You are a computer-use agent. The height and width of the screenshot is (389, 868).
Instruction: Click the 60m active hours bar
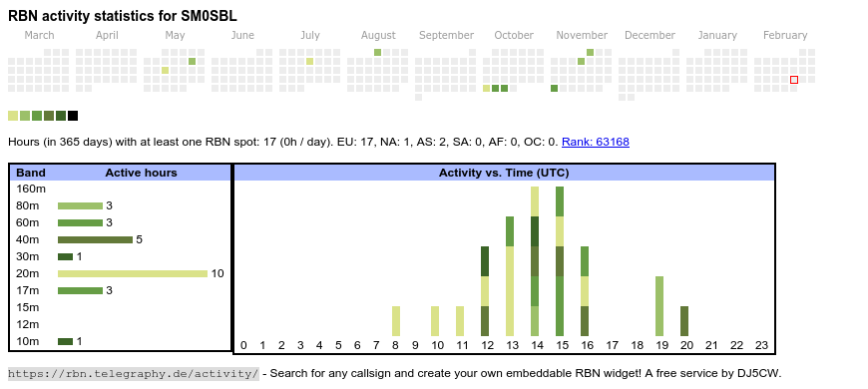pyautogui.click(x=80, y=223)
